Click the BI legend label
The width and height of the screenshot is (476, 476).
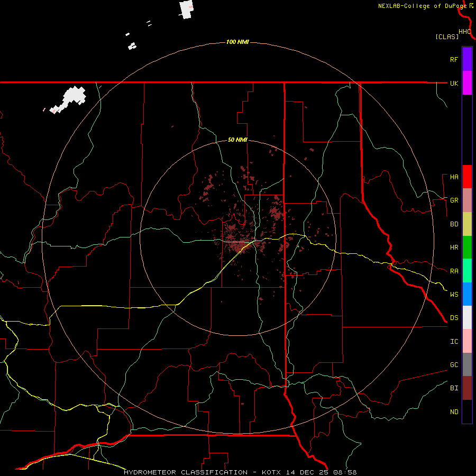454,388
